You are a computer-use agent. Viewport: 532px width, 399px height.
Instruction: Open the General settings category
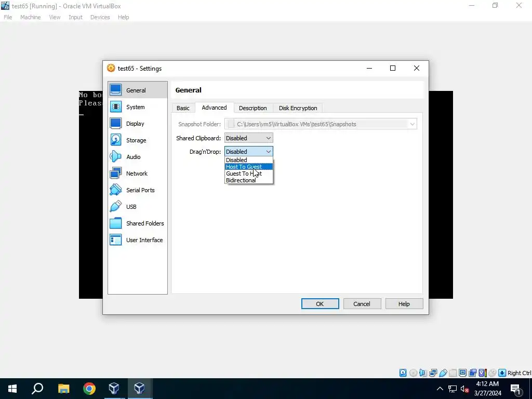click(x=137, y=90)
